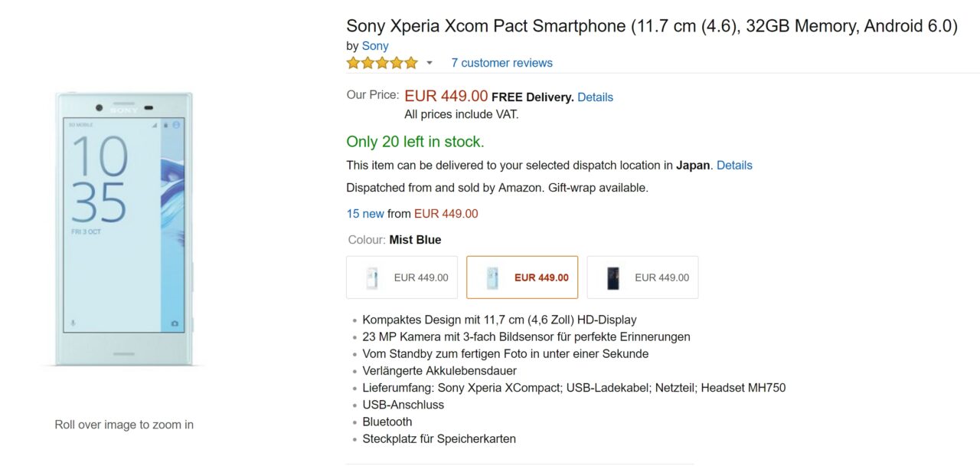The width and height of the screenshot is (980, 466).
Task: Click the microphone icon on phone screen
Action: tap(73, 323)
